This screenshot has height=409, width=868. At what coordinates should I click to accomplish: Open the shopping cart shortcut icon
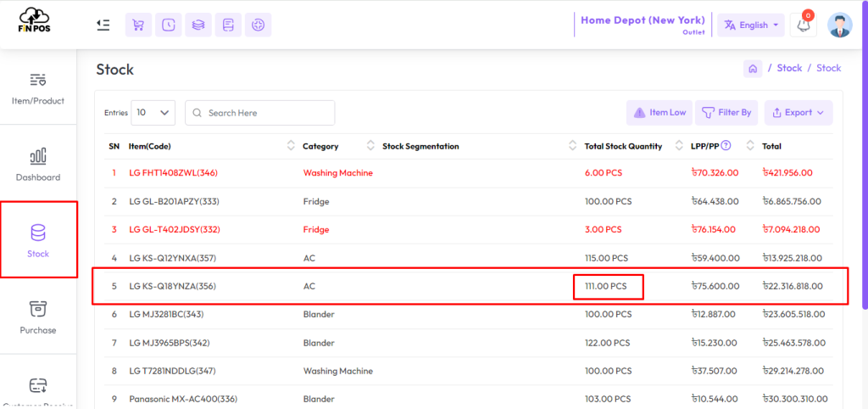[x=138, y=25]
